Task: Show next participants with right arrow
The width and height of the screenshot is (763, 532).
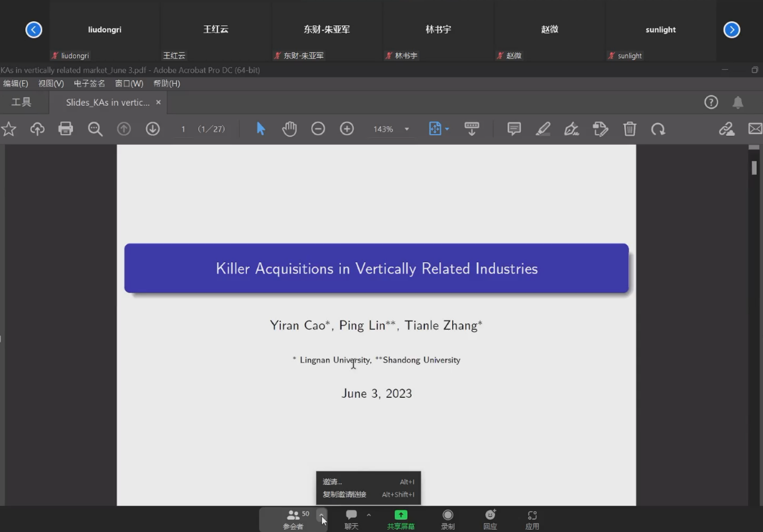Action: click(x=732, y=29)
